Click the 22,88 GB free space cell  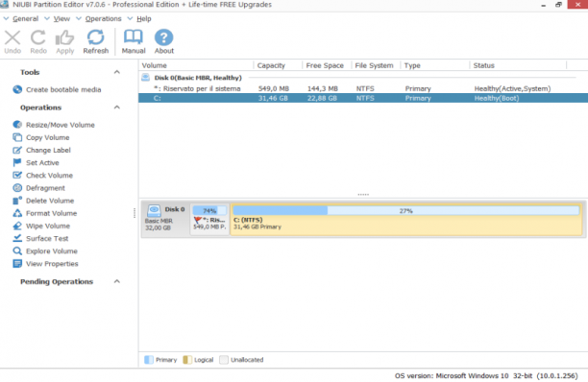322,98
